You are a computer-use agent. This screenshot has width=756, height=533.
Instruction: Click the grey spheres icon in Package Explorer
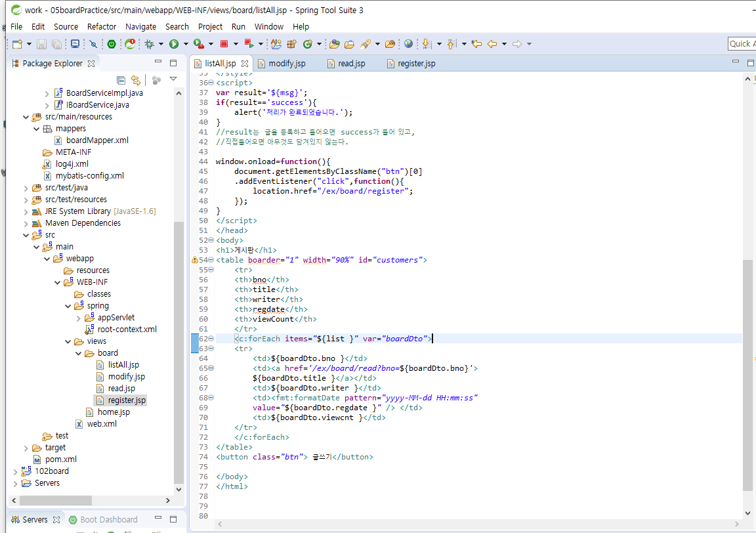coord(156,79)
